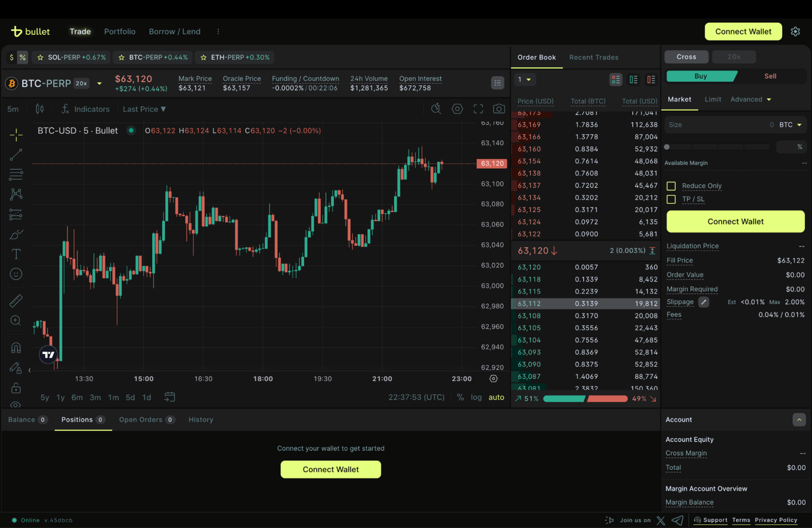Toggle auto scale on chart
812x528 pixels.
[x=496, y=397]
